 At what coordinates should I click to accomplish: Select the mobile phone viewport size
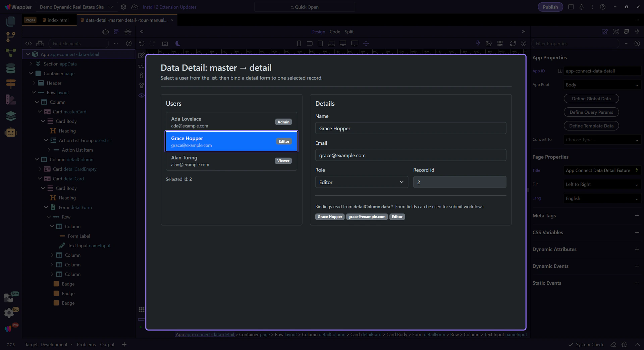pyautogui.click(x=299, y=44)
